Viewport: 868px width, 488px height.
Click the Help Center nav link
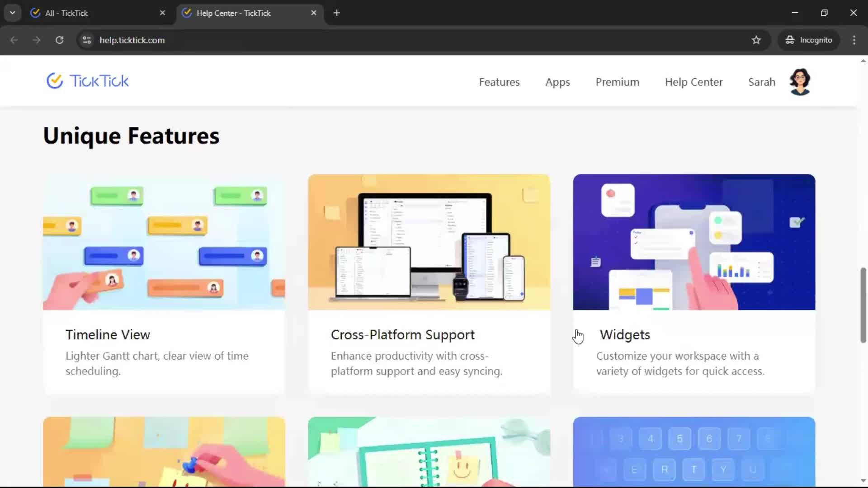693,82
